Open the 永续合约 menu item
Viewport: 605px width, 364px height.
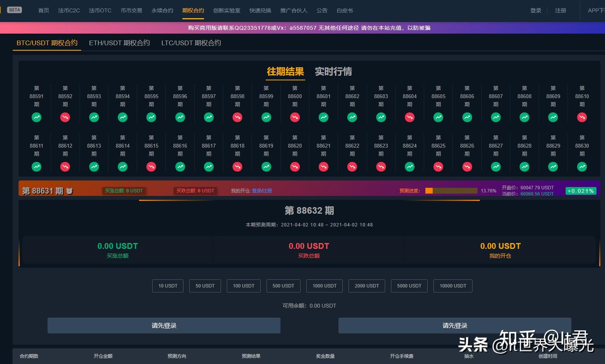[x=162, y=10]
